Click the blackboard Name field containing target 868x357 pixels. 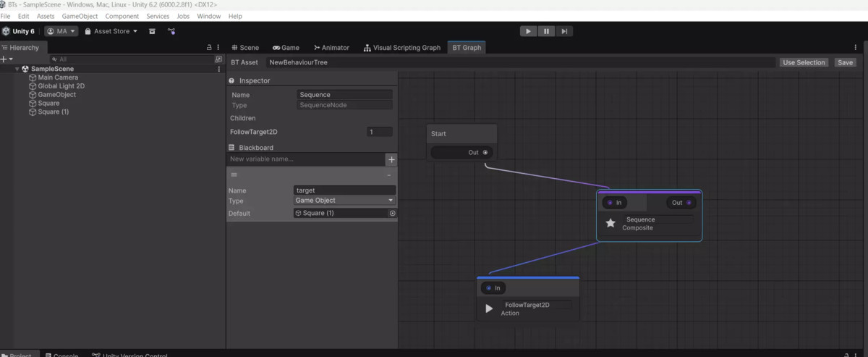click(x=344, y=190)
